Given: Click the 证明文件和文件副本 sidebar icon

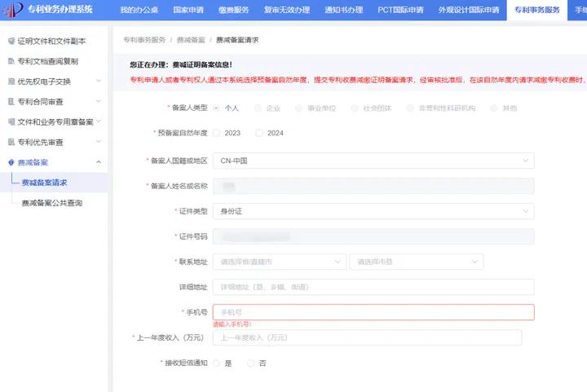Looking at the screenshot, I should coord(11,41).
